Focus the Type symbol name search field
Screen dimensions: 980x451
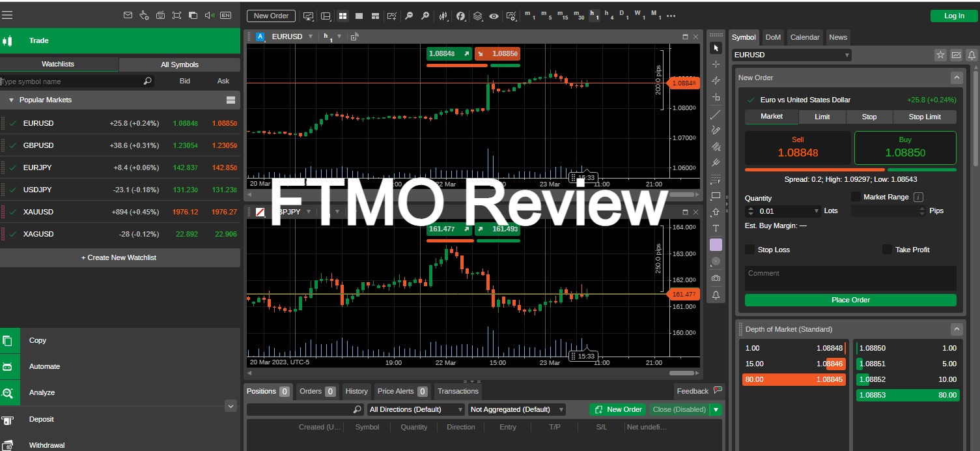pyautogui.click(x=76, y=81)
